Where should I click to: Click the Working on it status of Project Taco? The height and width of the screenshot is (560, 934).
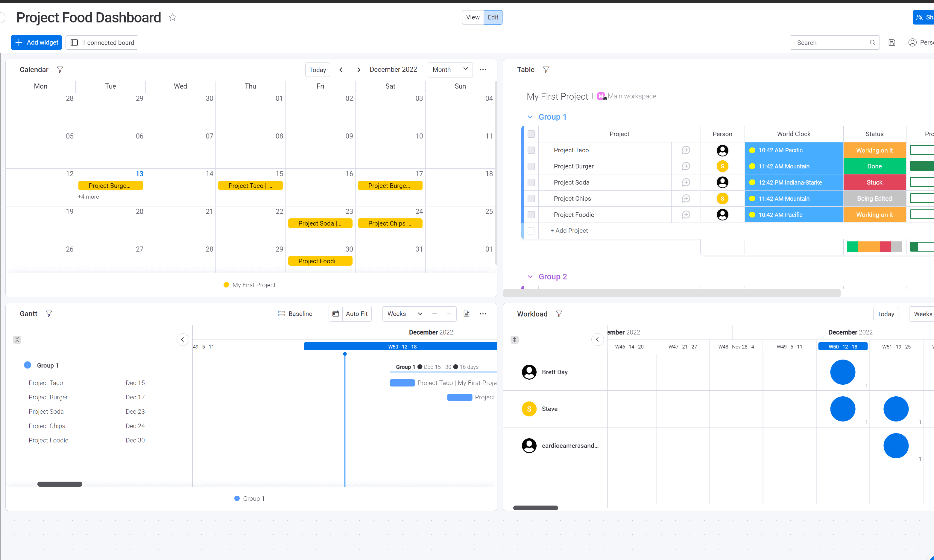(x=874, y=150)
